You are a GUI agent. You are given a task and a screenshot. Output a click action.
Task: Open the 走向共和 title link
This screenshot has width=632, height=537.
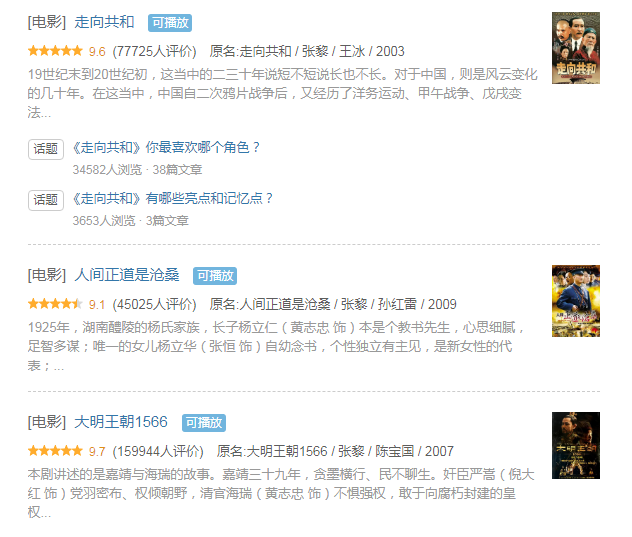(104, 22)
